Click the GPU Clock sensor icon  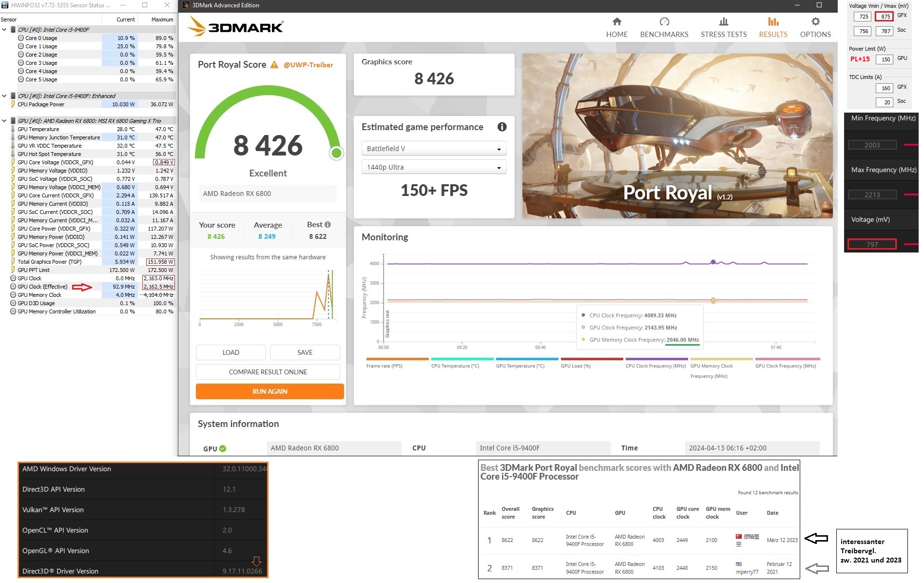pos(13,278)
